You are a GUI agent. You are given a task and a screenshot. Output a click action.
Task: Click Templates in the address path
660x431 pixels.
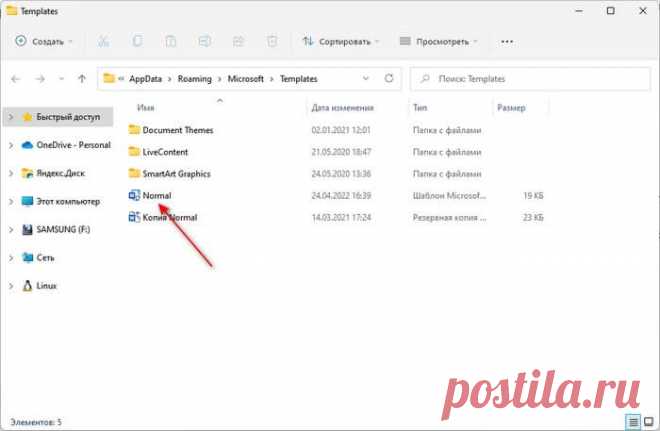[x=298, y=79]
